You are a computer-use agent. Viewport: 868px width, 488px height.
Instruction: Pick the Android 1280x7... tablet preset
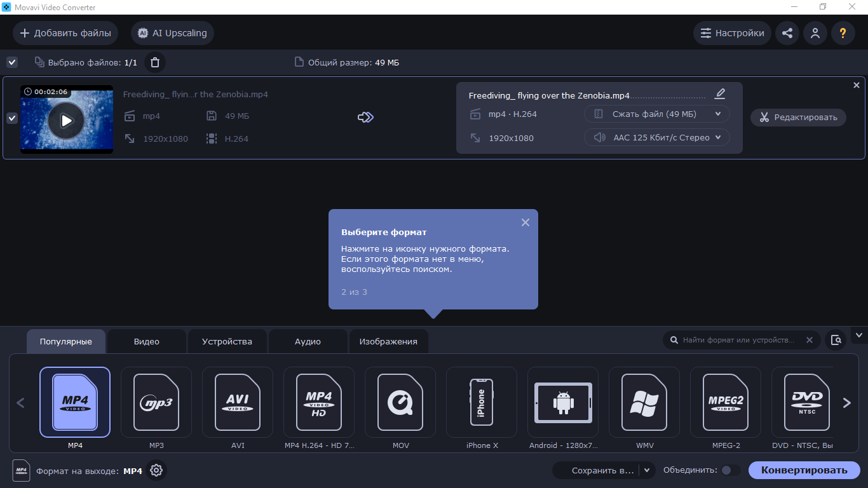click(x=563, y=402)
